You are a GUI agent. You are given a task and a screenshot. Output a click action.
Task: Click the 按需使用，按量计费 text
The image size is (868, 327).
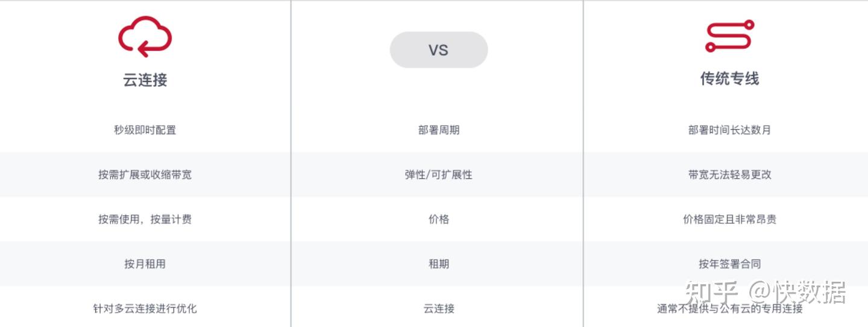point(145,219)
